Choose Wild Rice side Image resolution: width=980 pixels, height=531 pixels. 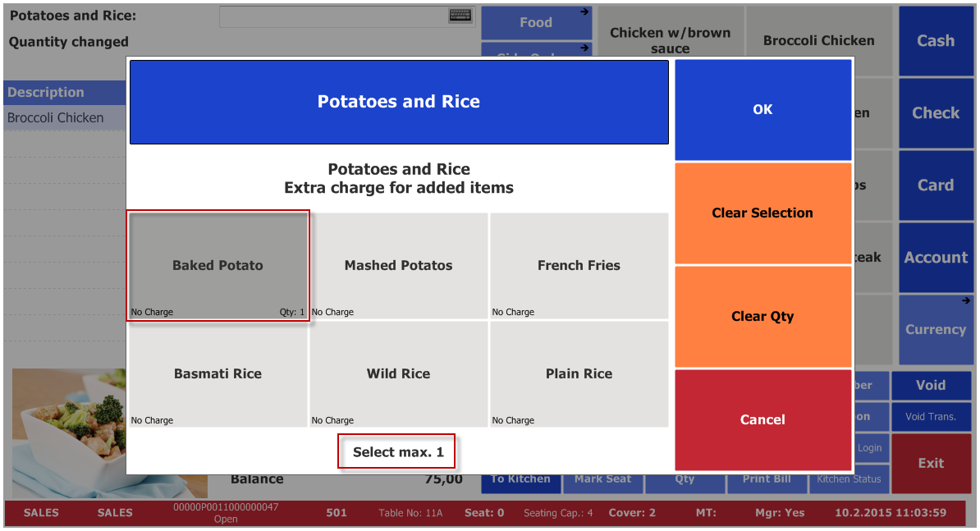coord(398,373)
